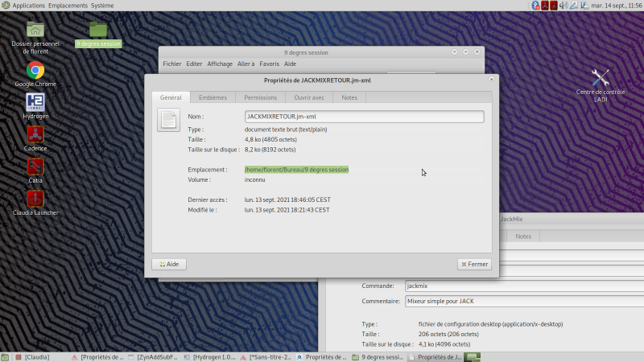
Task: Click modified date 18:21:43 CEST
Action: (x=287, y=210)
